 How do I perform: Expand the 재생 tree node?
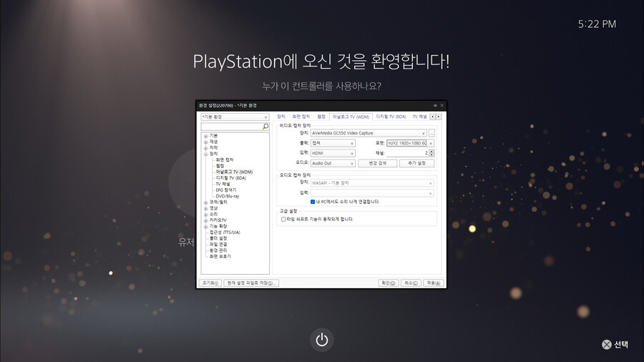[206, 142]
